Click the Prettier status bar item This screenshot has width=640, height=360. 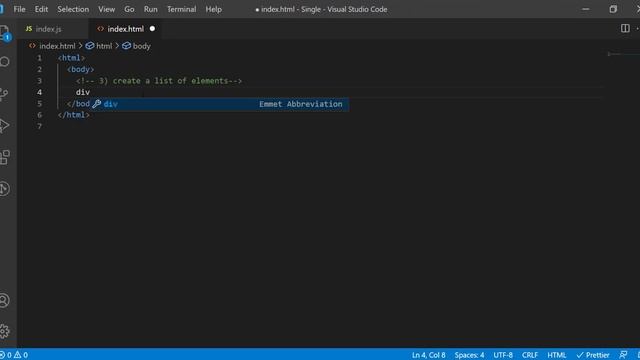(593, 355)
